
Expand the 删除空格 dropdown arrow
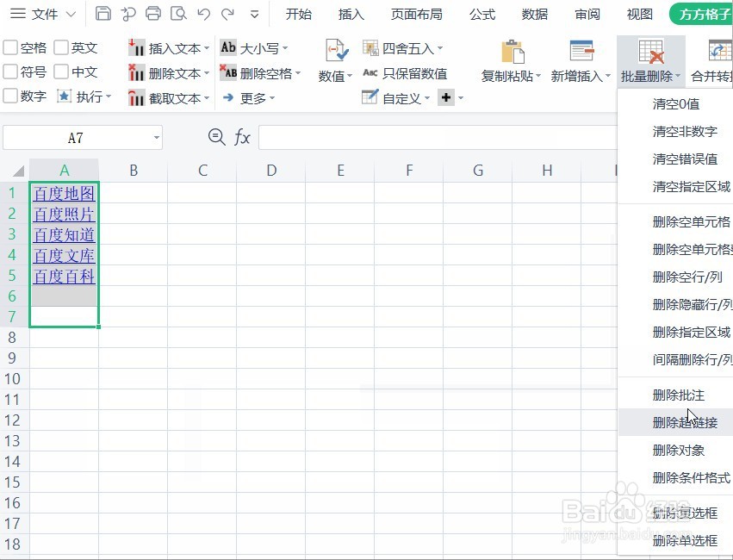tap(298, 73)
